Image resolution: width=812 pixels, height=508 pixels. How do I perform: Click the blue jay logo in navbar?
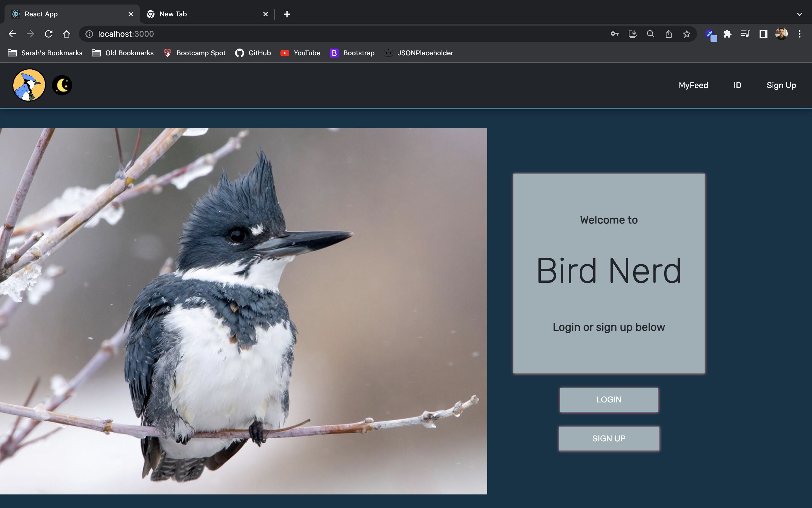click(x=29, y=85)
